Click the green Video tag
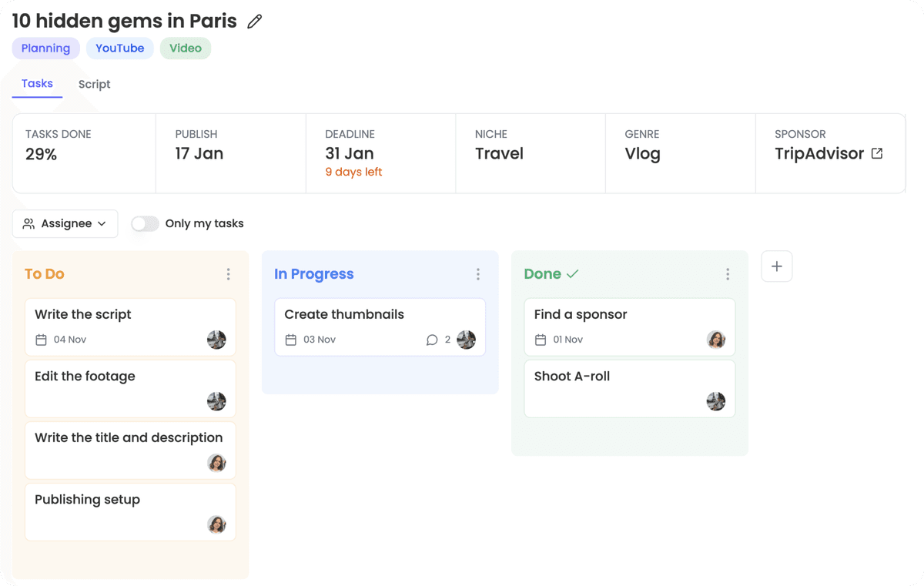 click(x=186, y=48)
